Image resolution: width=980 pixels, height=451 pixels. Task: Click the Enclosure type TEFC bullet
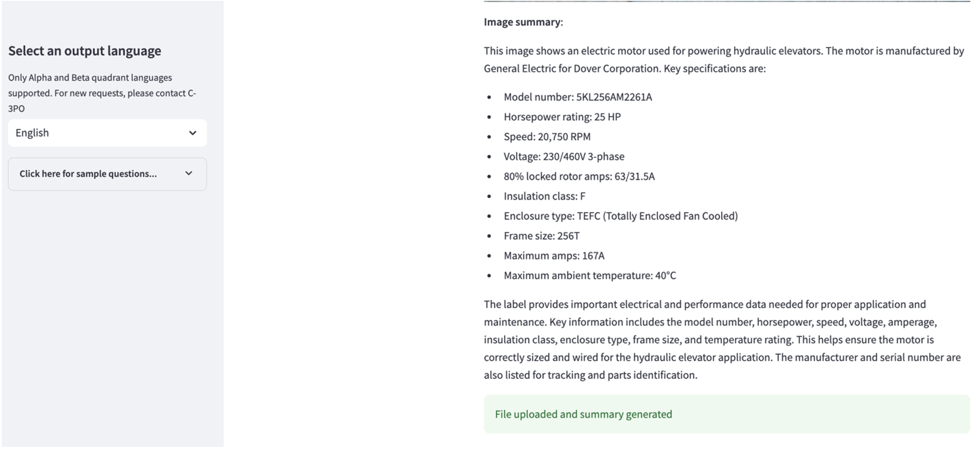[x=620, y=216]
